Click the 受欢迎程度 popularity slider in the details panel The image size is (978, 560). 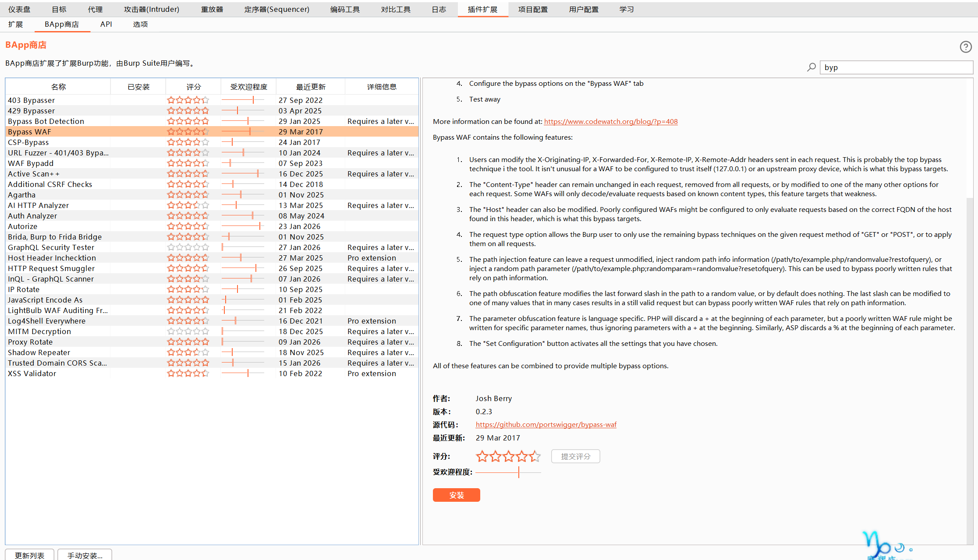click(x=508, y=472)
